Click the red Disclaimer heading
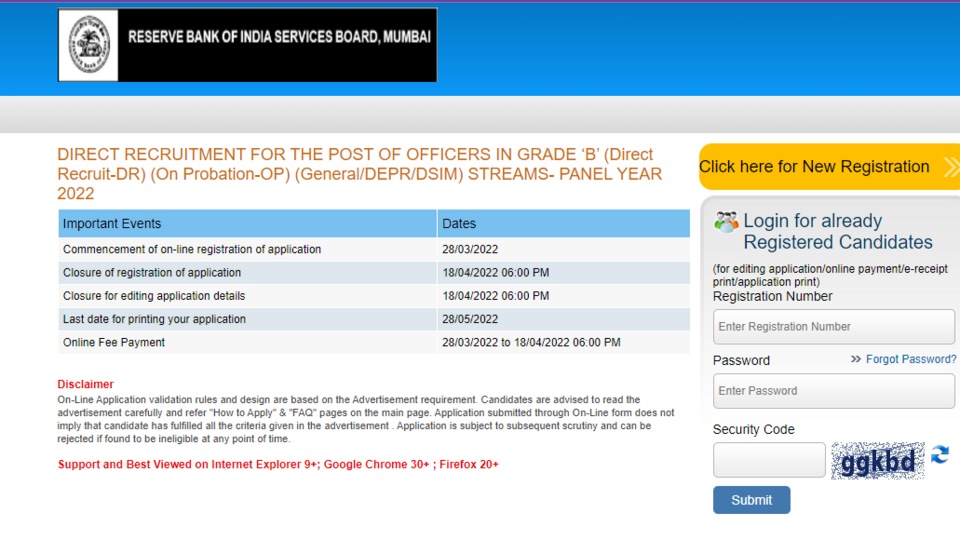Viewport: 960px width, 540px height. pyautogui.click(x=86, y=384)
